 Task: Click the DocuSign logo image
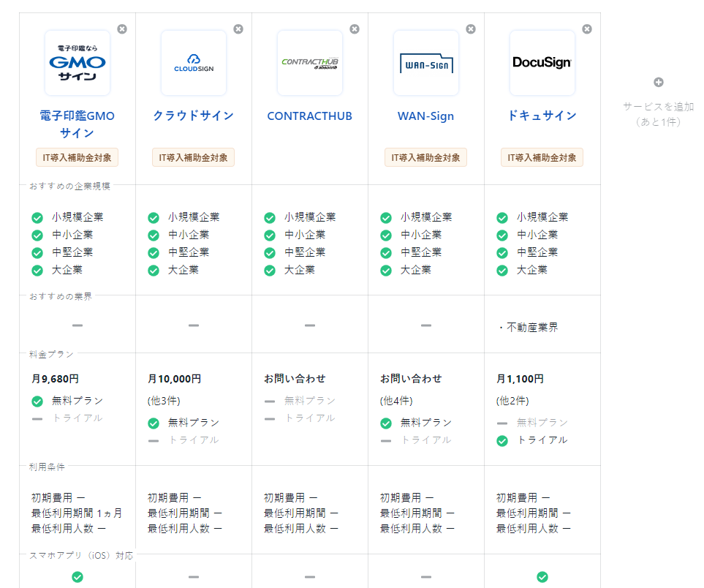point(542,63)
